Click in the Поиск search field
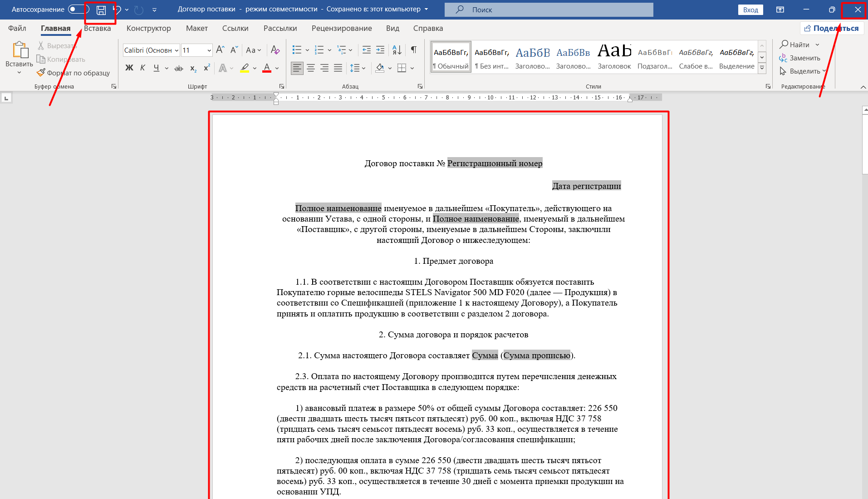This screenshot has width=868, height=499. 549,10
